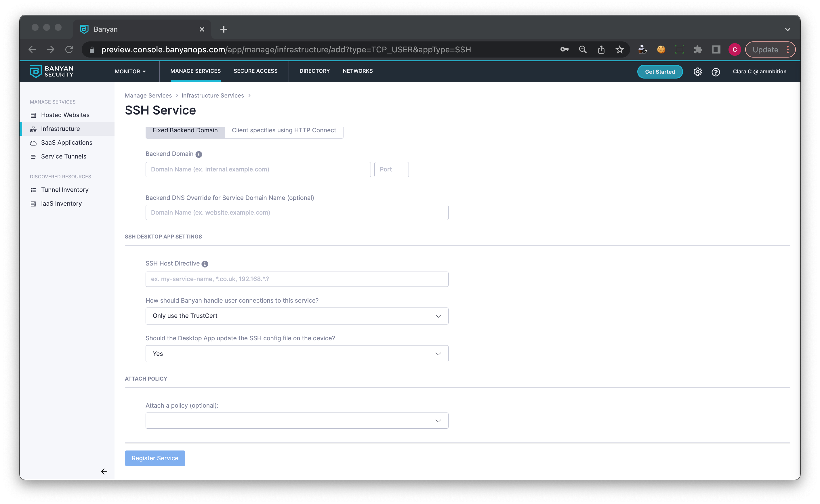Click the Backend Domain info icon
The image size is (820, 504).
click(x=199, y=154)
